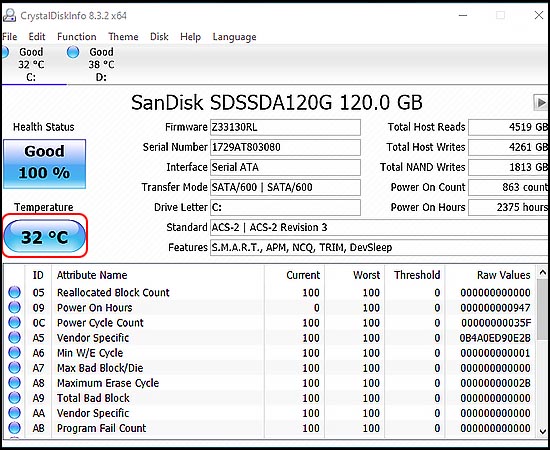
Task: Click Total Host Reads value 4519 GB
Action: tap(508, 127)
